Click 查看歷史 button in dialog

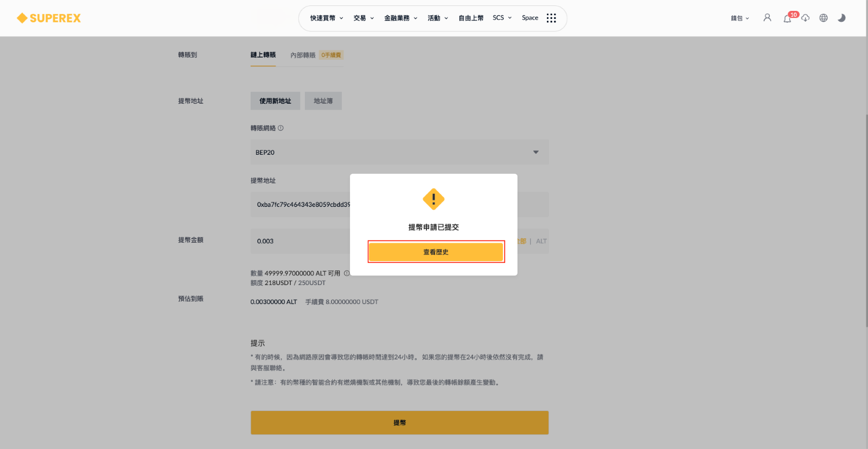point(436,252)
